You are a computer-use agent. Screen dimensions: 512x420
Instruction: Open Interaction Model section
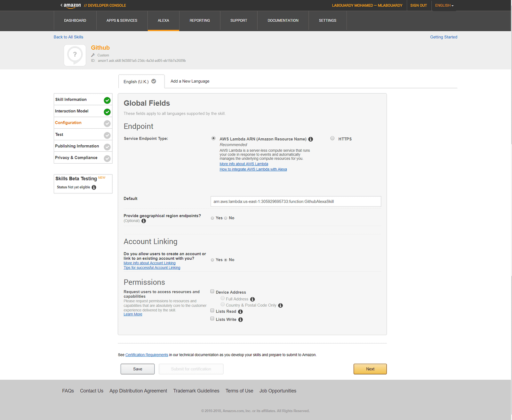click(83, 111)
